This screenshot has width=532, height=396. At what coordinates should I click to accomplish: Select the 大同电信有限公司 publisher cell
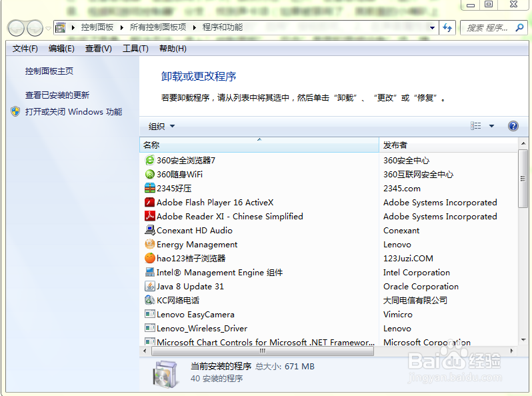(x=415, y=300)
